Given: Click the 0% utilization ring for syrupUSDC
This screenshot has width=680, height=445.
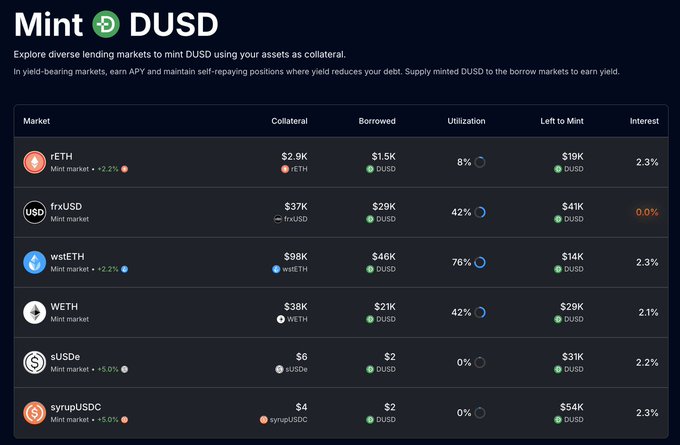Looking at the screenshot, I should [x=480, y=413].
